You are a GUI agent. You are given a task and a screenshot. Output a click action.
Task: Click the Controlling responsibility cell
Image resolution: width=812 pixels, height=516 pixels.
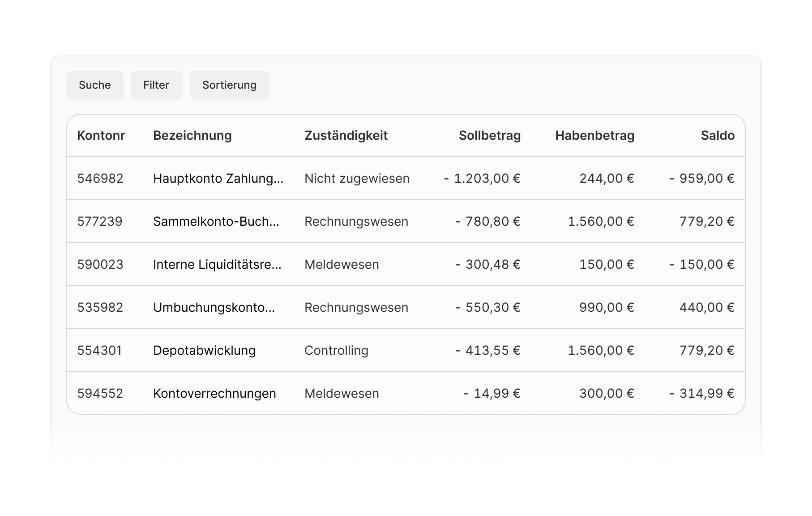coord(336,350)
